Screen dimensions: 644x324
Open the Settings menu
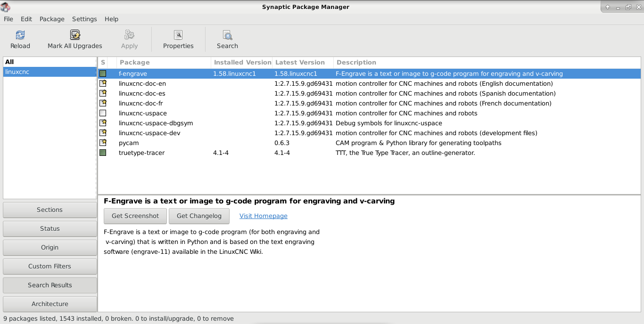click(x=84, y=19)
